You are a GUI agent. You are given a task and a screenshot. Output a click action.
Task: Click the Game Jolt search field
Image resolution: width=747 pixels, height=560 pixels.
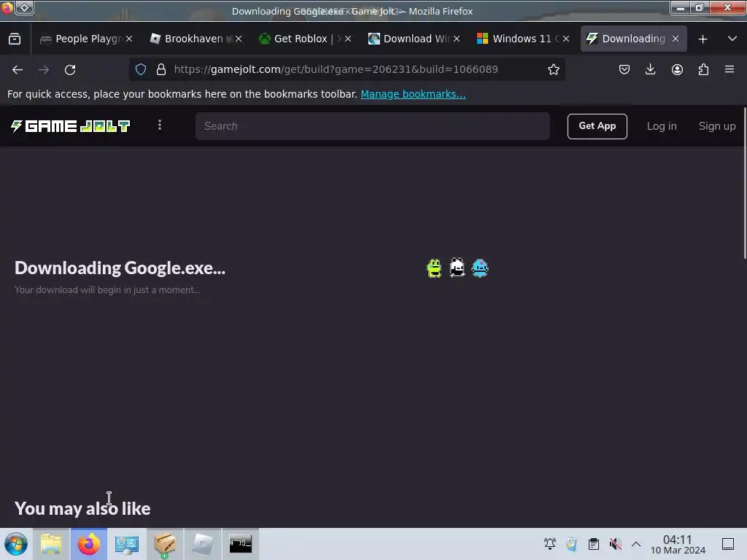pos(373,126)
